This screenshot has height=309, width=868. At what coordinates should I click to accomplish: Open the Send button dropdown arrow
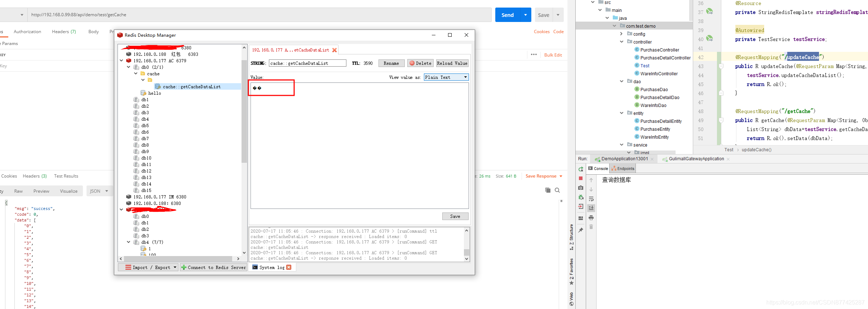(526, 15)
